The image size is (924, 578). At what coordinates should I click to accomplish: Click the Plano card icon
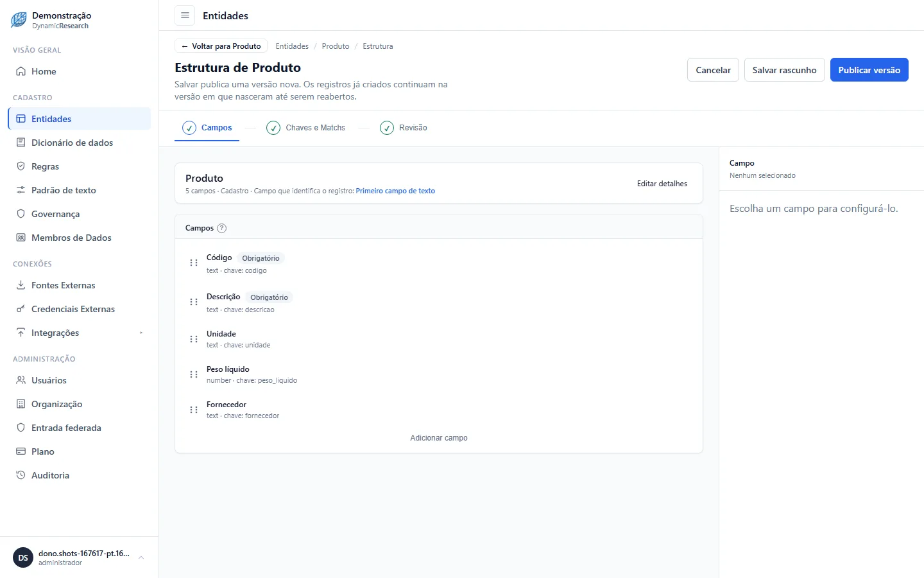pos(21,451)
